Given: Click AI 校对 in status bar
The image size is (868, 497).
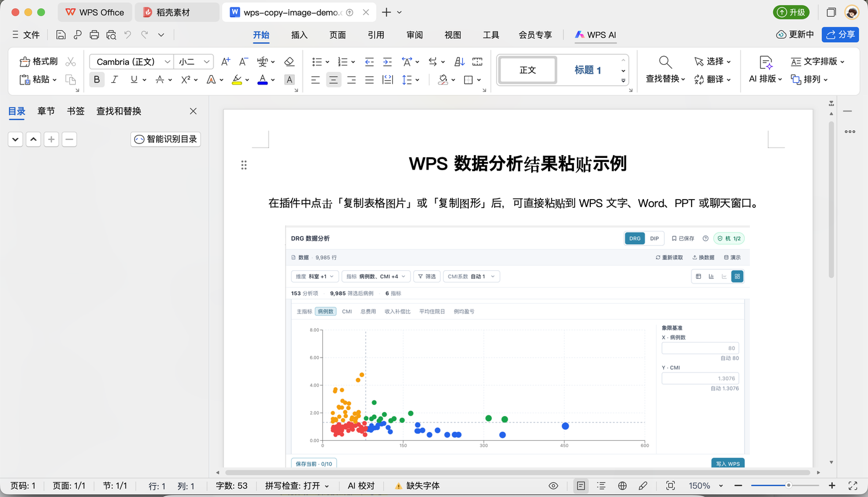Looking at the screenshot, I should coord(361,485).
